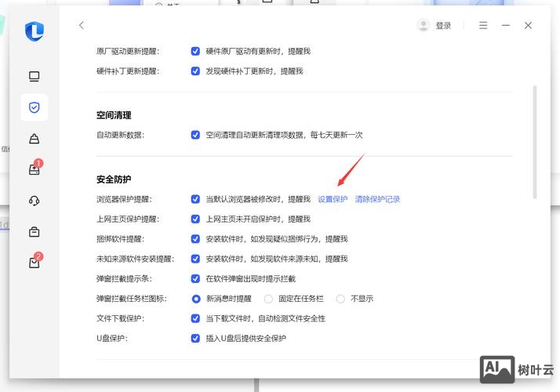The height and width of the screenshot is (392, 560).
Task: Close the settings window
Action: pyautogui.click(x=528, y=25)
